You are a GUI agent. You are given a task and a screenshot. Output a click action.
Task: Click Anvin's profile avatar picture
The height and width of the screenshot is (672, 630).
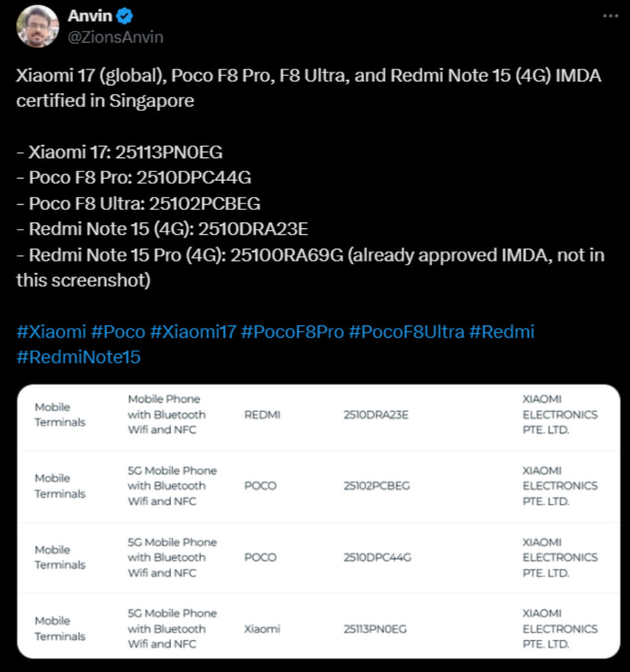click(x=37, y=26)
